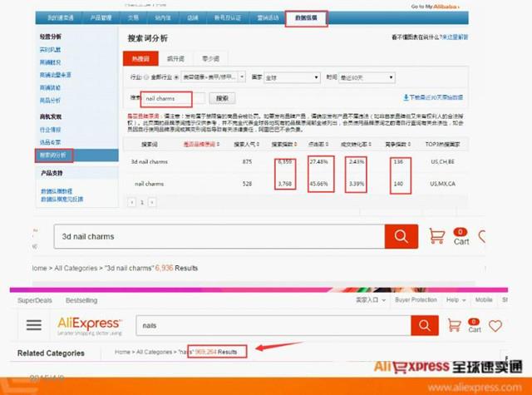Image resolution: width=532 pixels, height=395 pixels.
Task: Open the 产品管理 nav tab
Action: [101, 17]
